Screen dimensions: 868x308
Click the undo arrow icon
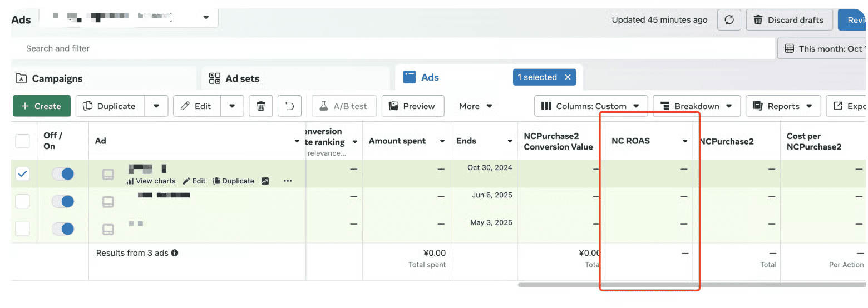(x=289, y=106)
